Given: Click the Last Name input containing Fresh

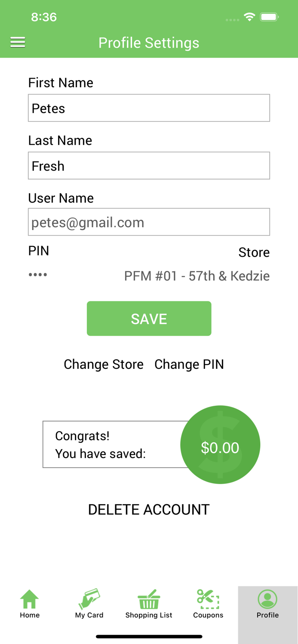Looking at the screenshot, I should pos(149,165).
